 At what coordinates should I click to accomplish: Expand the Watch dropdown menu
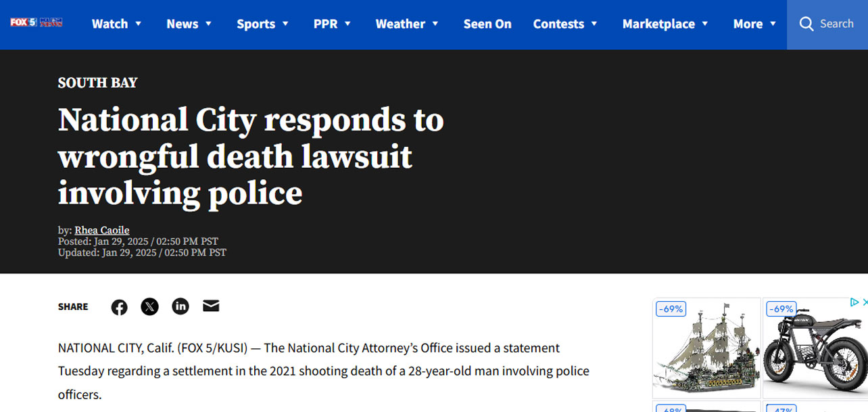pyautogui.click(x=116, y=24)
